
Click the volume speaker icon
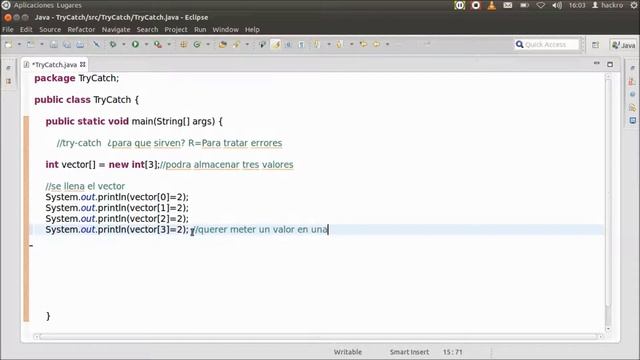pyautogui.click(x=557, y=5)
